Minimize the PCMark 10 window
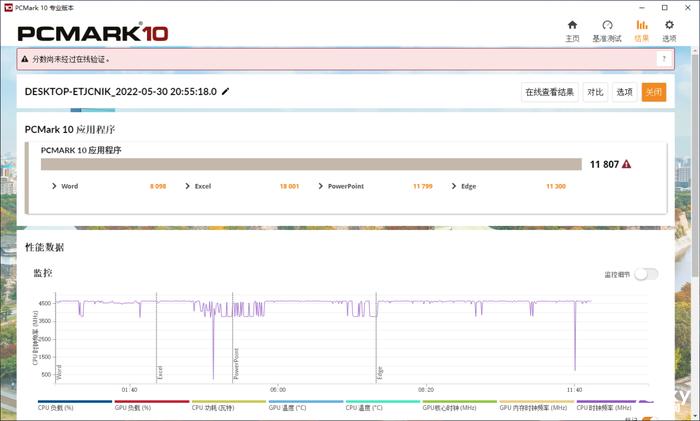 click(642, 8)
